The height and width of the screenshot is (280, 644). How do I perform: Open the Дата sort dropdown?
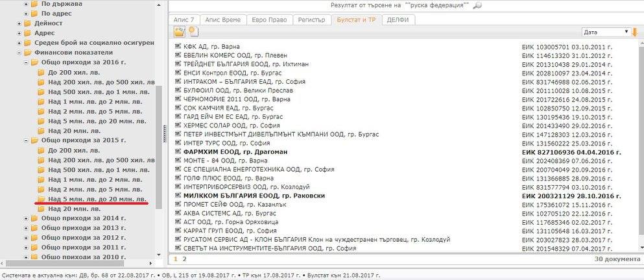pyautogui.click(x=606, y=32)
